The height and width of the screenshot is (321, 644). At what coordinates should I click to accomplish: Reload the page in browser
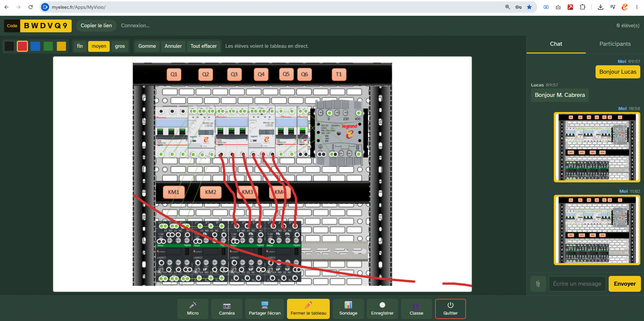(31, 7)
